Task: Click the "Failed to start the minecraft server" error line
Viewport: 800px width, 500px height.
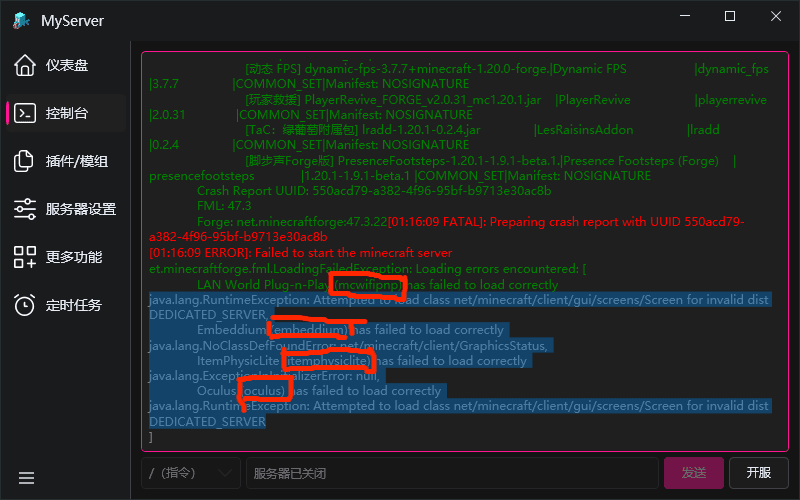Action: [300, 254]
